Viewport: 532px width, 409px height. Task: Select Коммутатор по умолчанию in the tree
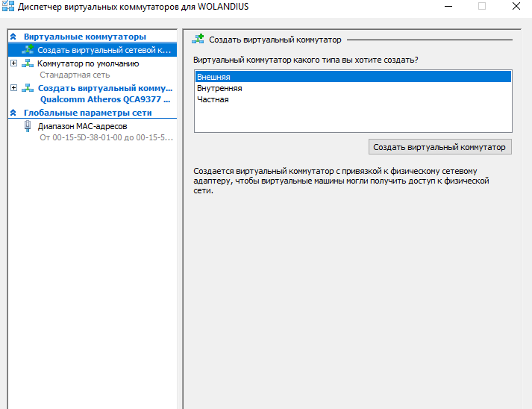coord(88,63)
